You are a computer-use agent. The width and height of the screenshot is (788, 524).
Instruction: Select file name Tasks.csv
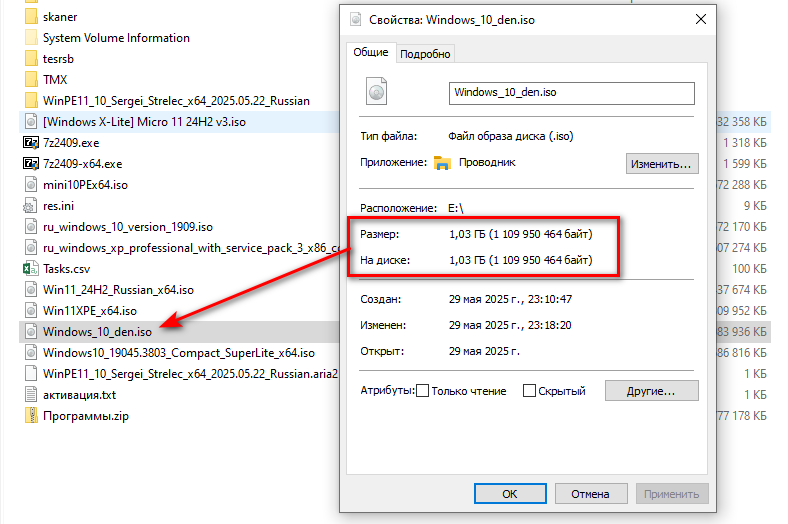[67, 269]
